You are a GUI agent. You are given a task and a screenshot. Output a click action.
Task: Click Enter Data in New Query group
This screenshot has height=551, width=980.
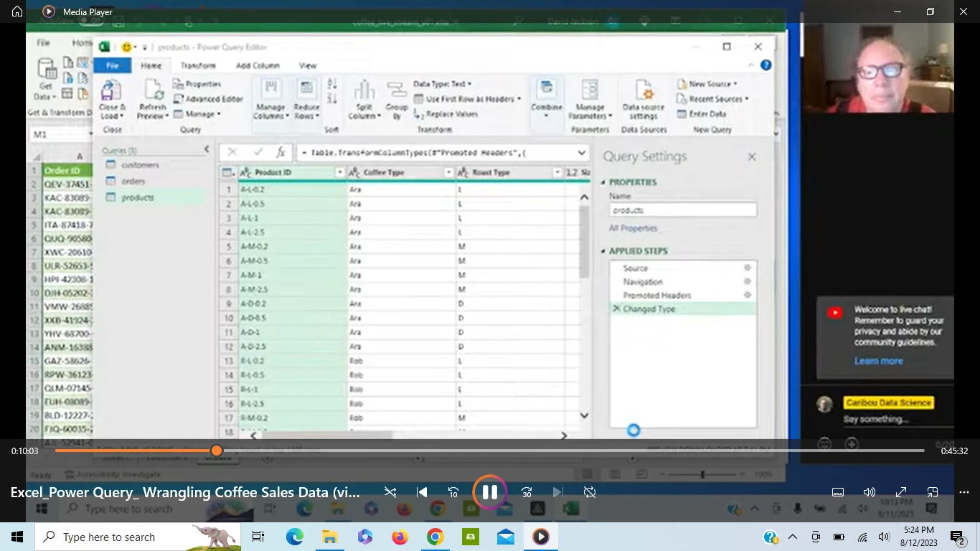coord(702,114)
